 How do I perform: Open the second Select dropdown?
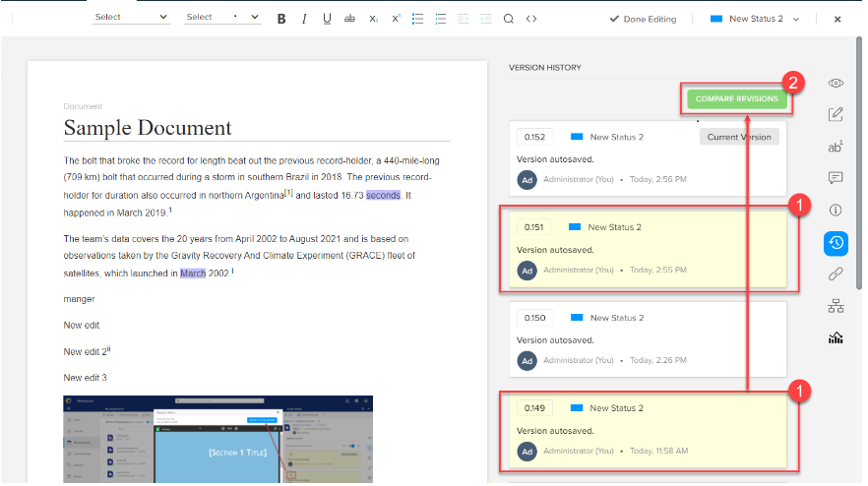point(222,17)
